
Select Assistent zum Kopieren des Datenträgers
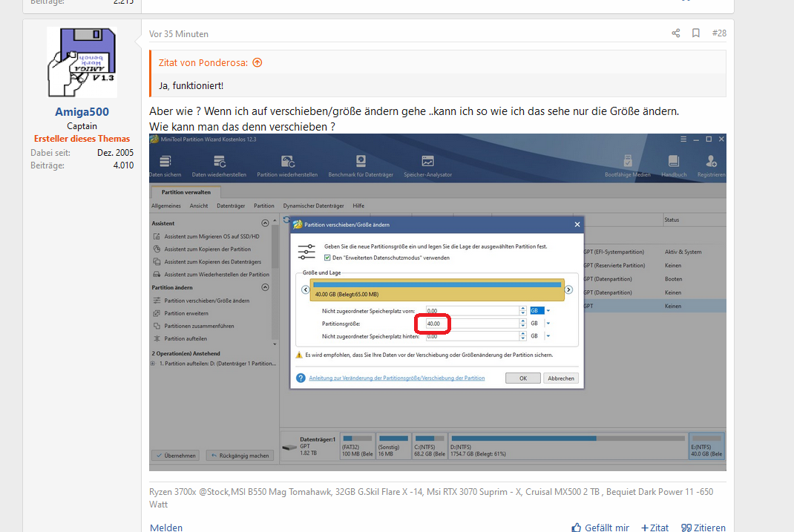pos(213,262)
